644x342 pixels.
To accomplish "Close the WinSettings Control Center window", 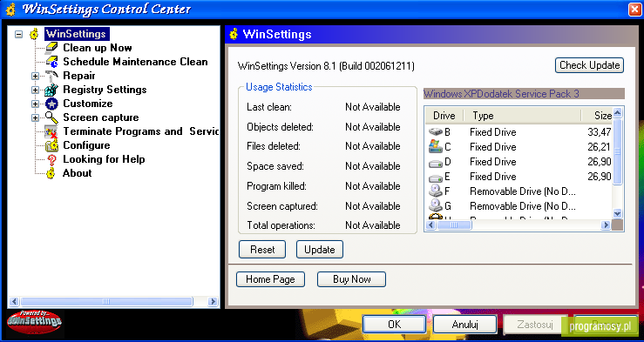I will 634,9.
